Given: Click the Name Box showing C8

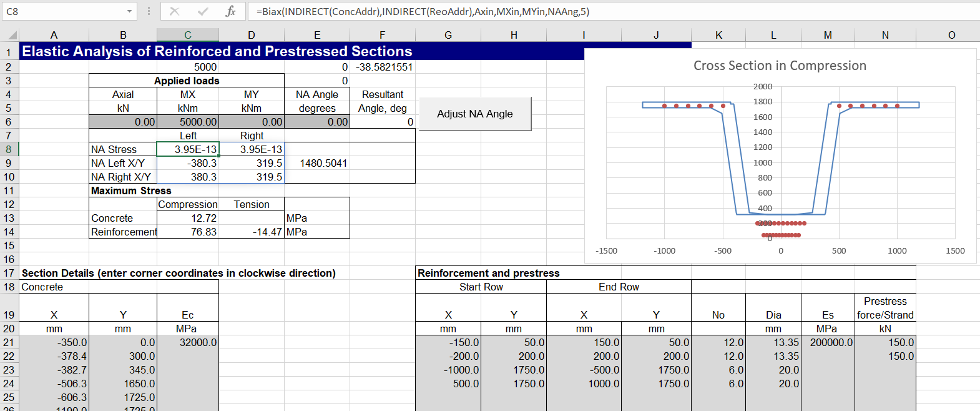Looking at the screenshot, I should click(x=62, y=11).
